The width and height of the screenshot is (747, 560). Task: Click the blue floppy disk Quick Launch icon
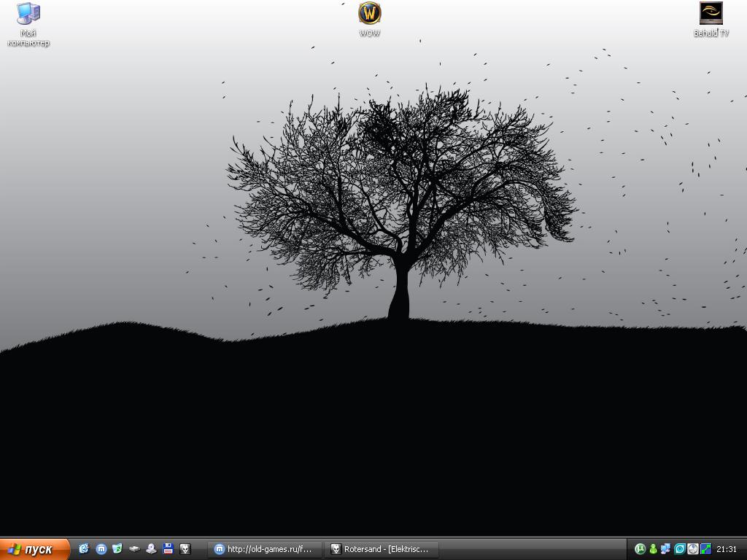(x=168, y=549)
